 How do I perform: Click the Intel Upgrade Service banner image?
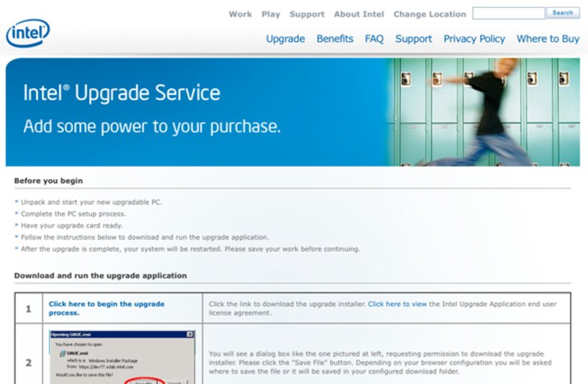point(293,112)
